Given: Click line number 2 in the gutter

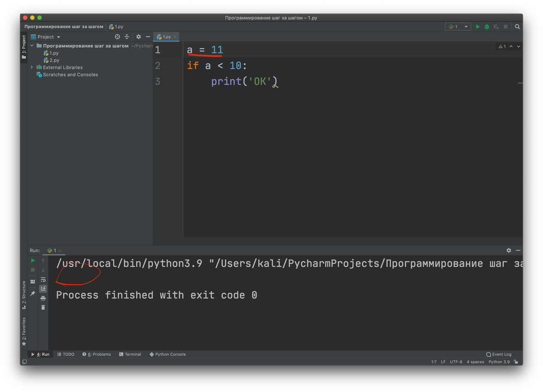Looking at the screenshot, I should (x=157, y=66).
